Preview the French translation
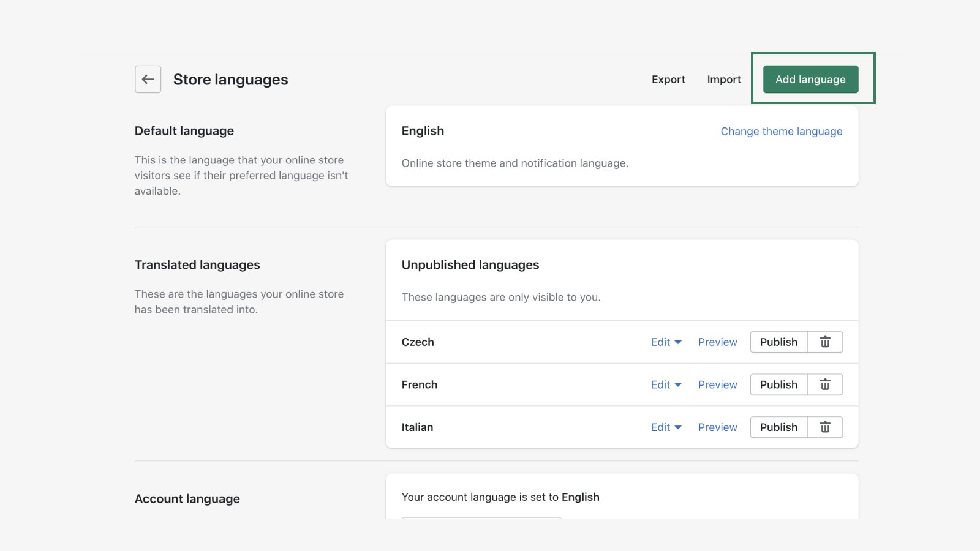Screen dimensions: 980x551 718,384
